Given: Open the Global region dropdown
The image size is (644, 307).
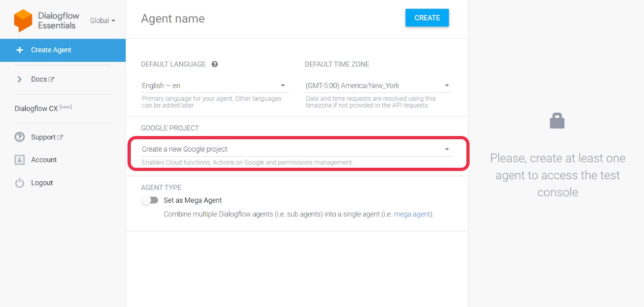Looking at the screenshot, I should [102, 21].
